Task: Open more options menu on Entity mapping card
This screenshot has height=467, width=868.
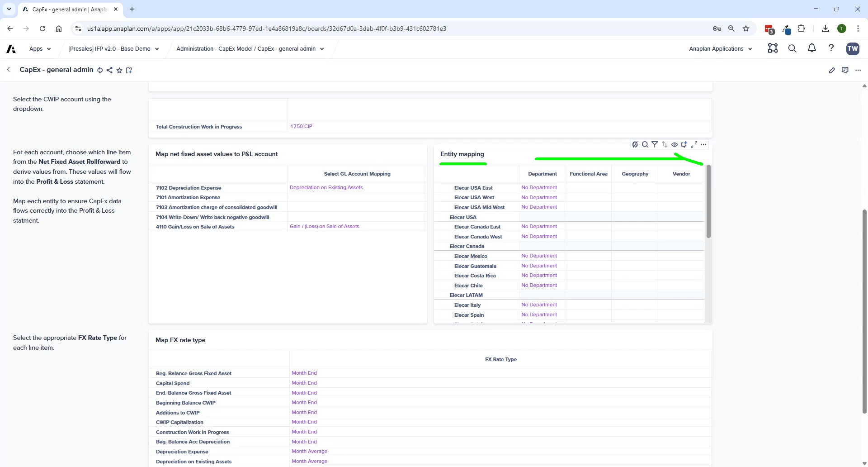Action: (703, 144)
